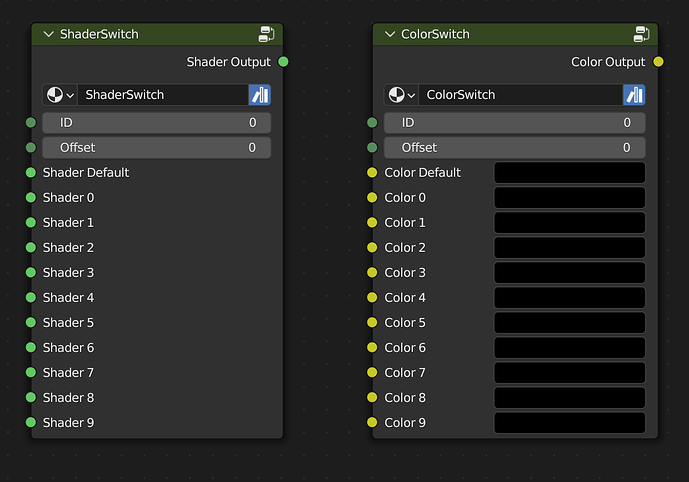Click the Color 2 input socket
Viewport: 689px width, 482px height.
point(372,247)
